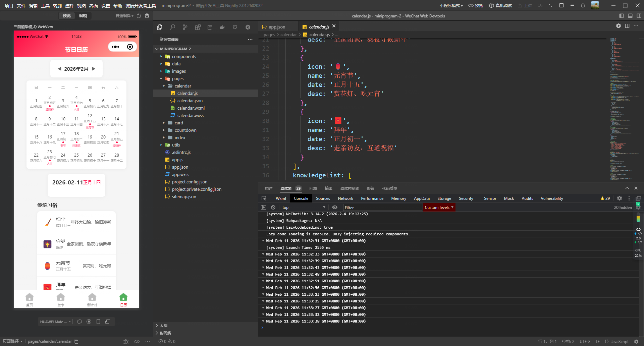This screenshot has height=346, width=644.
Task: Switch to the Network tab
Action: click(345, 198)
